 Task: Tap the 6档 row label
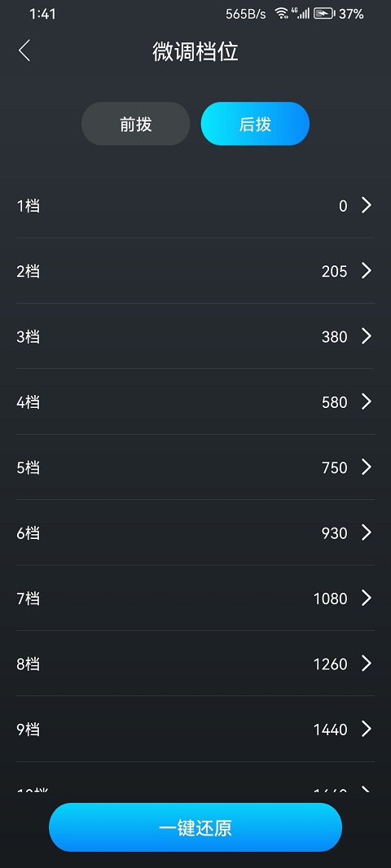pyautogui.click(x=29, y=533)
